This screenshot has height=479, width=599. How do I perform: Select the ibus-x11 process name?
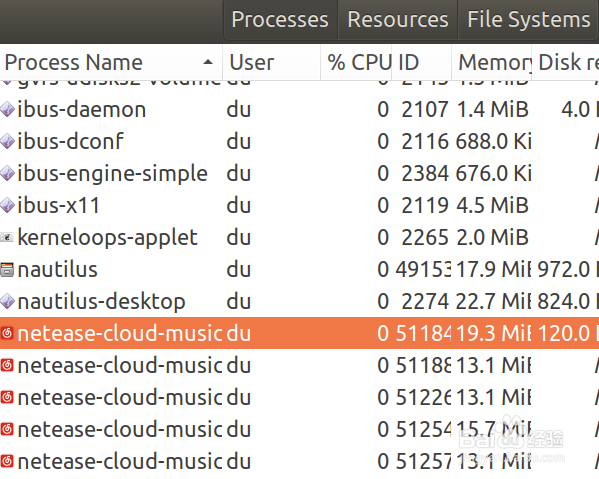click(x=58, y=206)
